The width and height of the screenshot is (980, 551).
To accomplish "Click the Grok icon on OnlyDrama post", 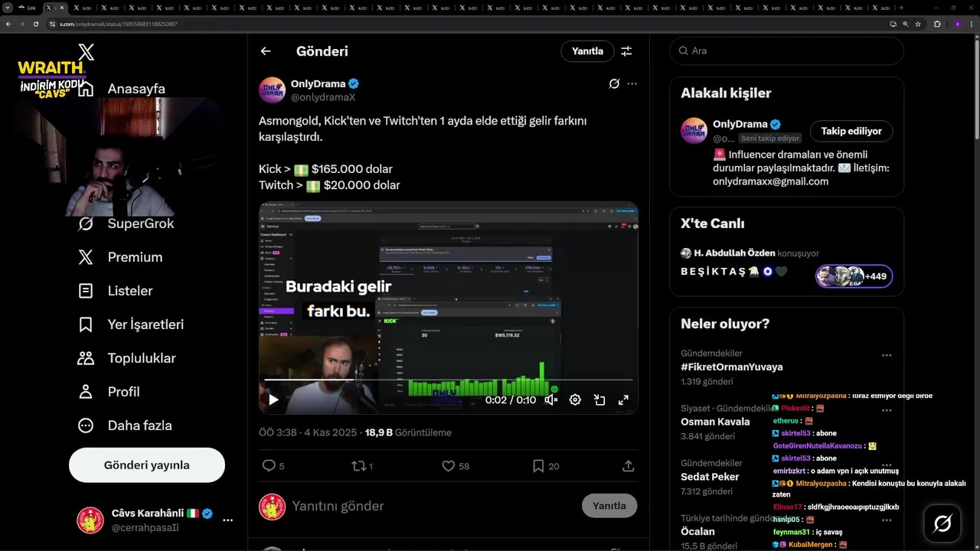I will click(614, 83).
